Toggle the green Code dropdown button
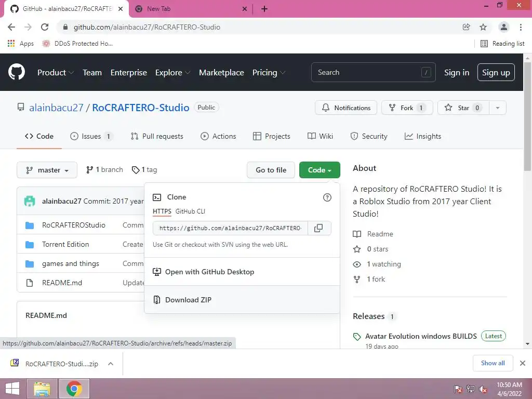 tap(320, 170)
